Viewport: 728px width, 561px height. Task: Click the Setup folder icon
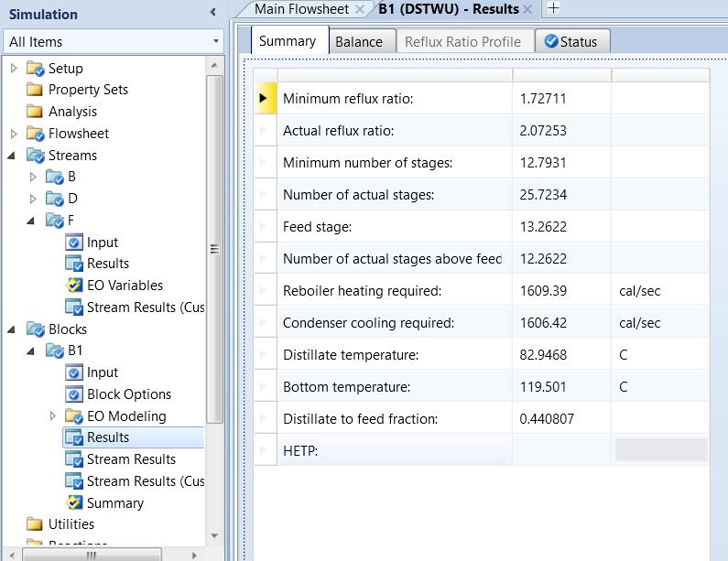pyautogui.click(x=36, y=69)
